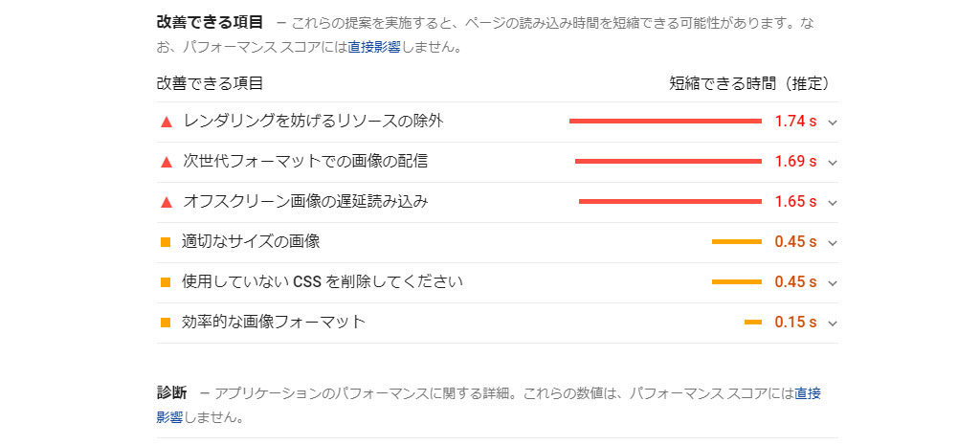Image resolution: width=980 pixels, height=446 pixels.
Task: Expand chevron for 使用していない CSS row
Action: [833, 283]
